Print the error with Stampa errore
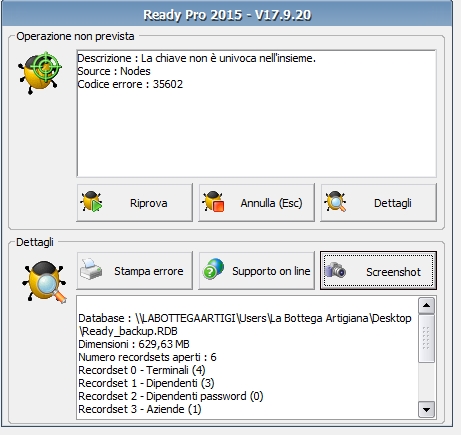This screenshot has width=461, height=435. click(x=135, y=271)
